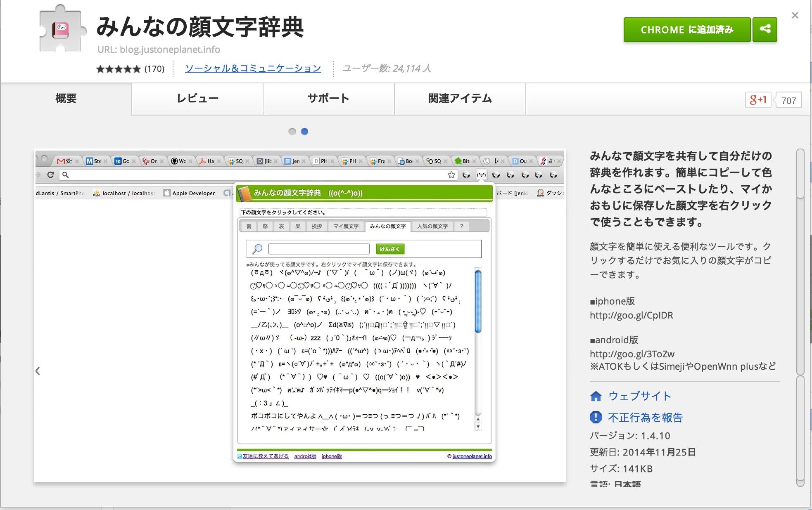812x510 pixels.
Task: Switch to the サポート tab
Action: (x=328, y=99)
